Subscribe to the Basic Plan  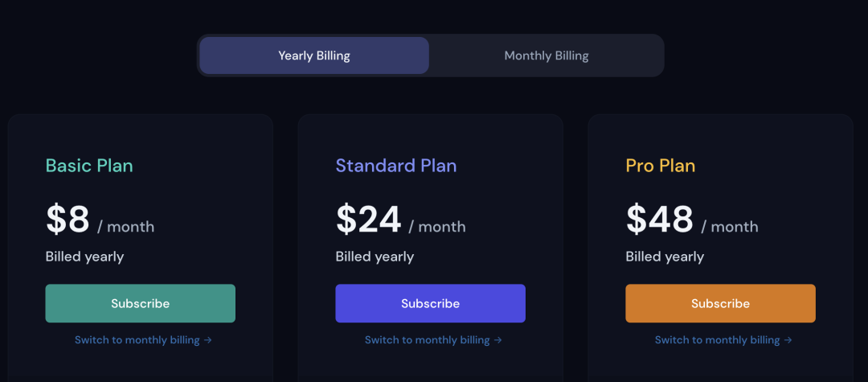(140, 303)
